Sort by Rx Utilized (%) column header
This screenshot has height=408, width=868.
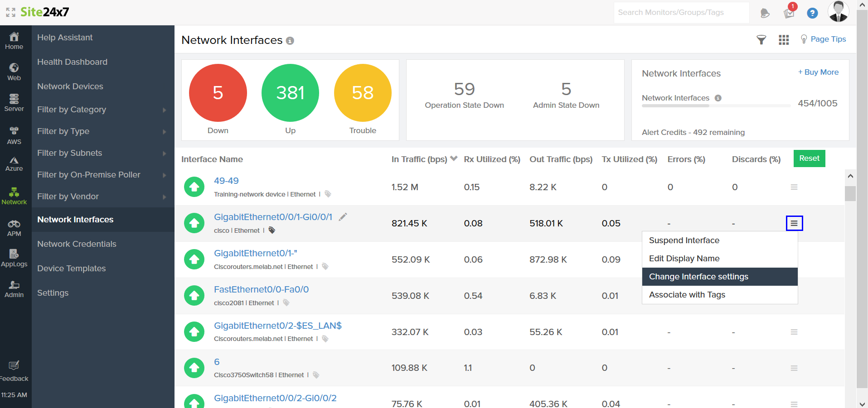(492, 159)
